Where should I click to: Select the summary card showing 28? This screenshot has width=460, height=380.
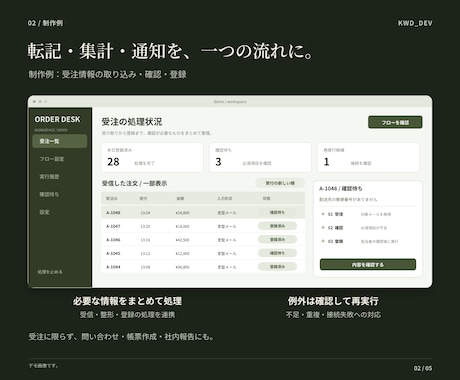pos(152,158)
